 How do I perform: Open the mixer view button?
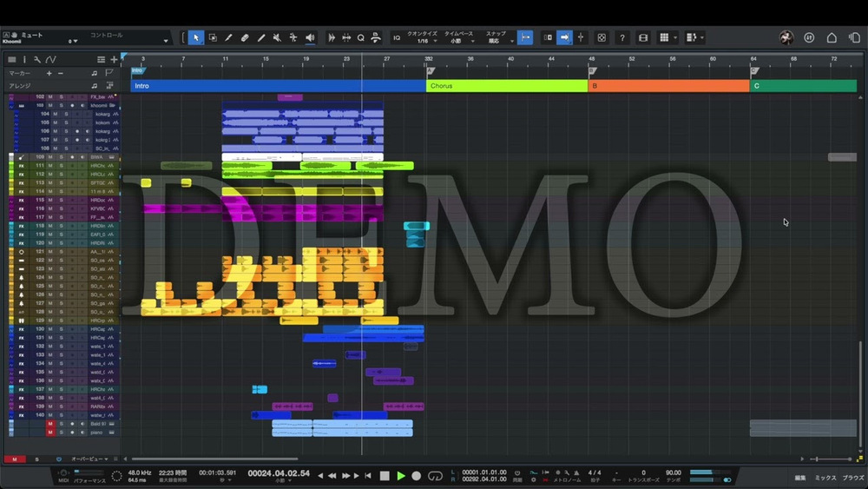(825, 478)
